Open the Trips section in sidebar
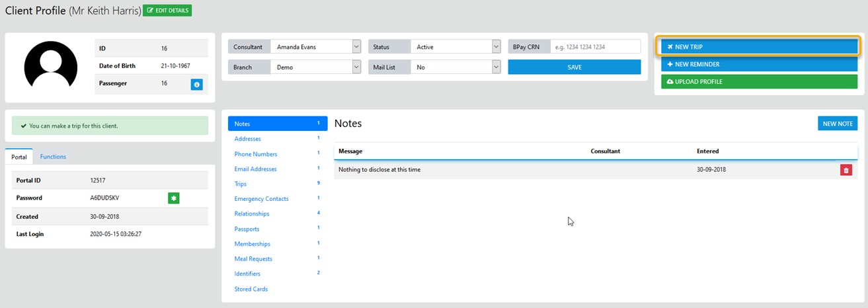This screenshot has height=308, width=868. [241, 184]
